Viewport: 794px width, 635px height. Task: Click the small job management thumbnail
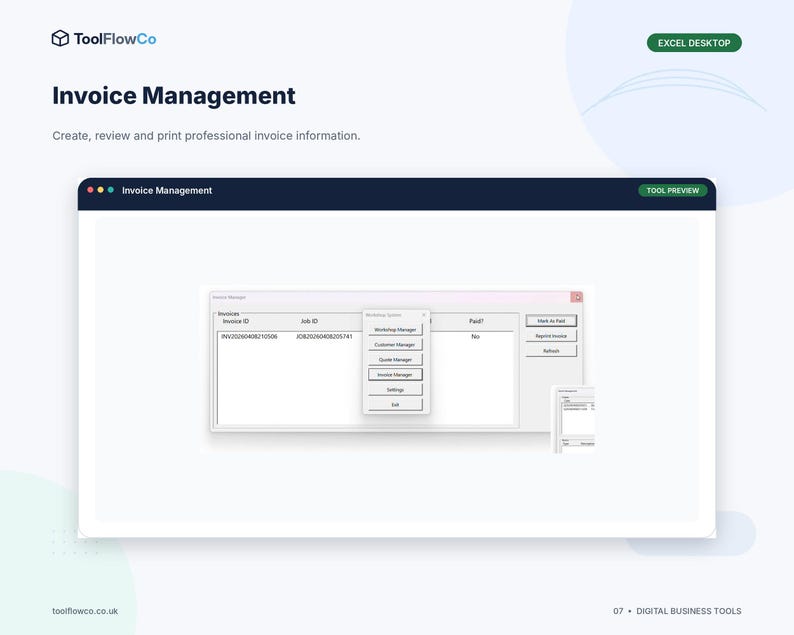573,419
